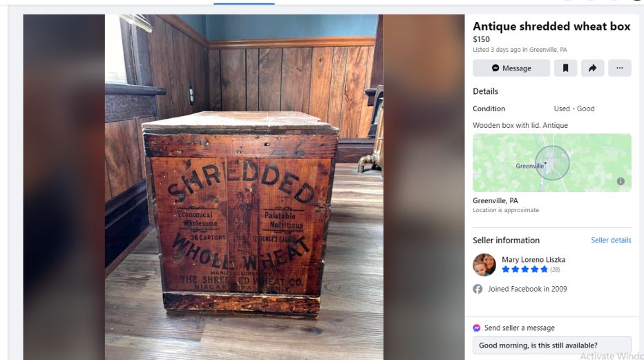The height and width of the screenshot is (360, 644).
Task: Click the Greenville, PA location text
Action: pos(495,201)
